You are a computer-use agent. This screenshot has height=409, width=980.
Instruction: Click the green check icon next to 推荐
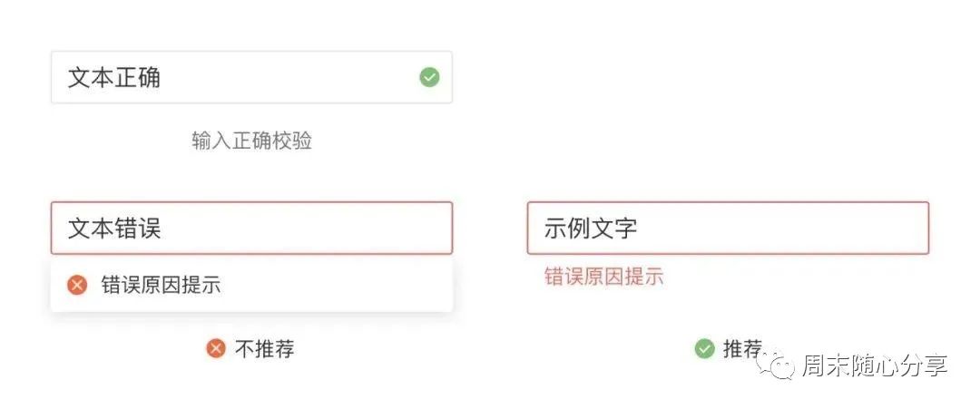coord(704,348)
